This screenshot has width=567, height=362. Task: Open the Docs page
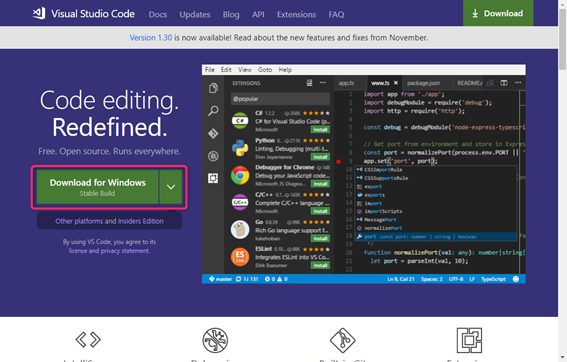coord(158,14)
